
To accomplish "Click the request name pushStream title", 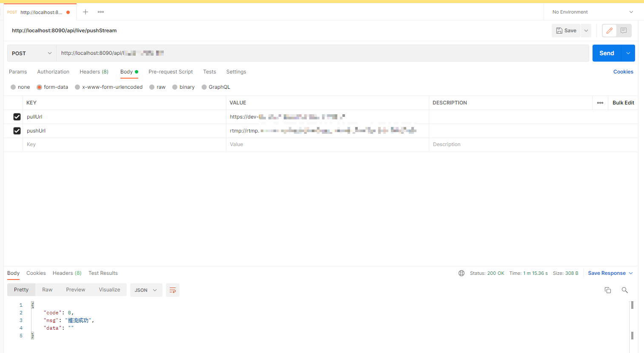I will point(64,31).
